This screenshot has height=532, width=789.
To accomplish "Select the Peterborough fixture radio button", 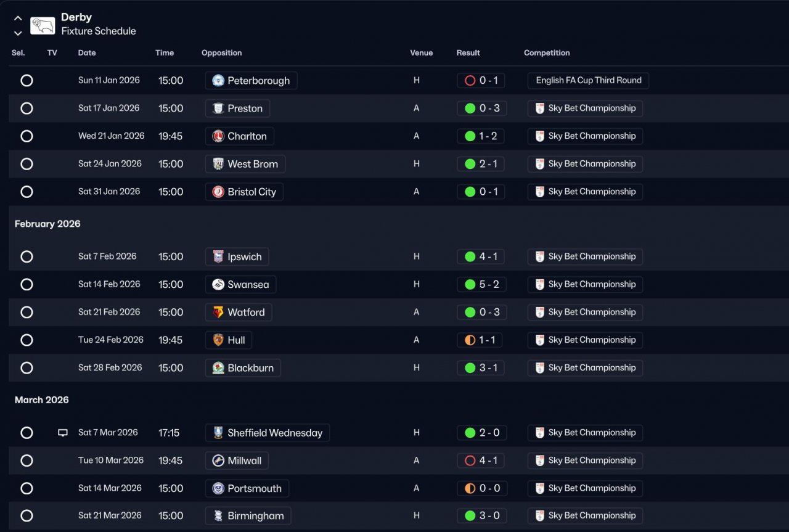I will point(27,81).
